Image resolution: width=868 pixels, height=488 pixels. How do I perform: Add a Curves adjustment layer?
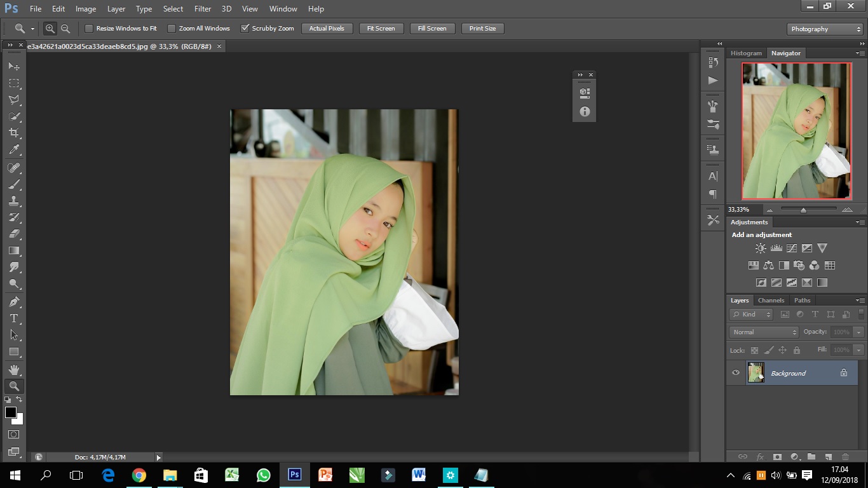792,248
